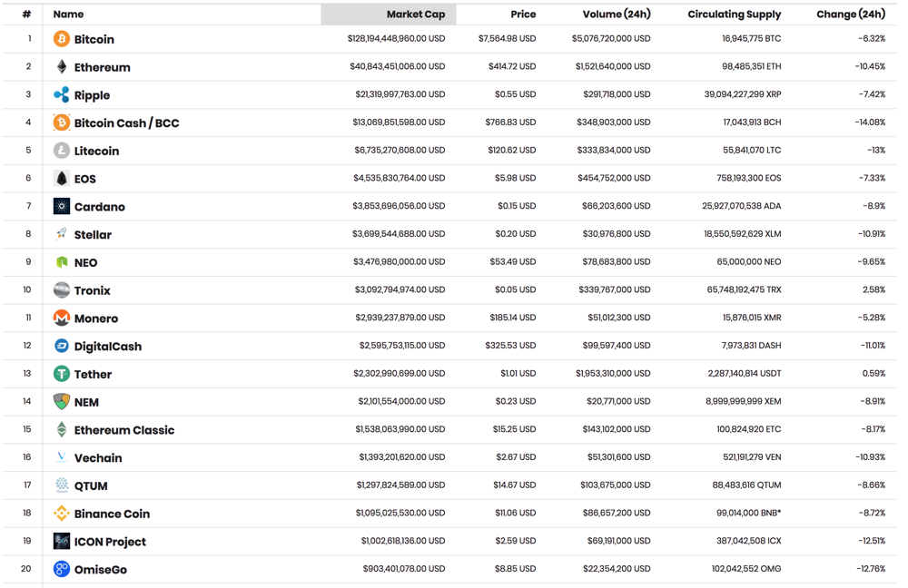
Task: Open the Binance Coin name link
Action: (112, 514)
